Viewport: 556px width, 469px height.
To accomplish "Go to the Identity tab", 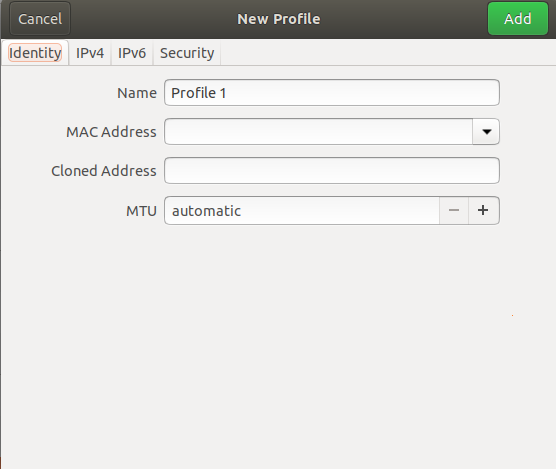I will point(35,53).
